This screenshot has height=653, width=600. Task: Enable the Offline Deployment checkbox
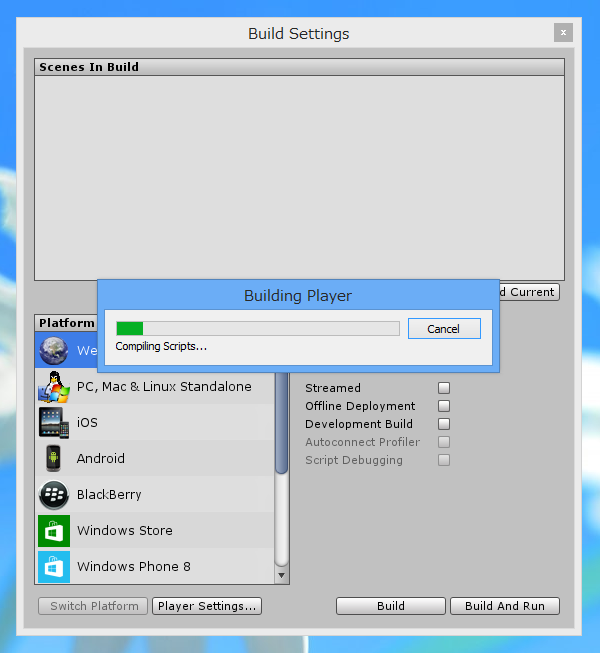tap(444, 406)
